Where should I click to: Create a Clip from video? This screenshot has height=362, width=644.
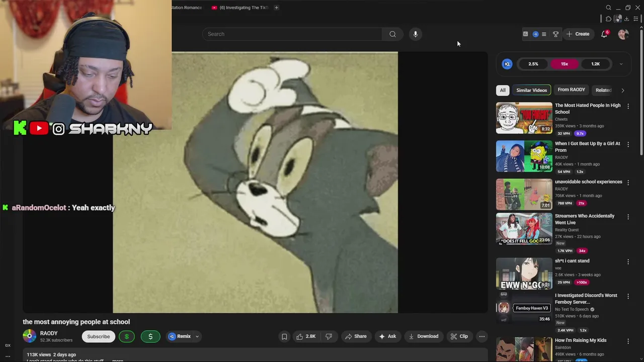(x=459, y=336)
